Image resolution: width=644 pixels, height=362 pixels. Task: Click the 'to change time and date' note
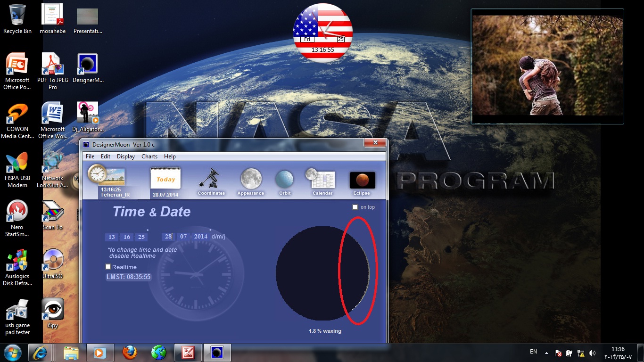pyautogui.click(x=142, y=253)
